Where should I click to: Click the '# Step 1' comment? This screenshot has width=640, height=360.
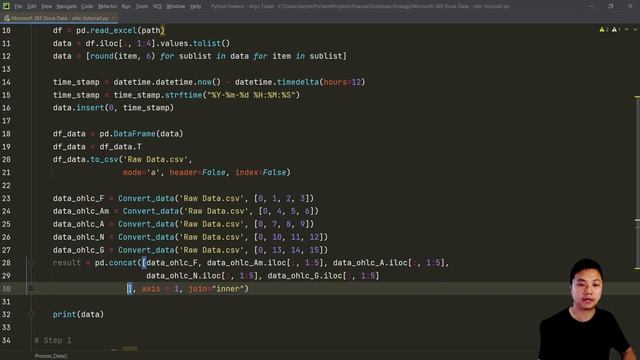click(x=53, y=340)
